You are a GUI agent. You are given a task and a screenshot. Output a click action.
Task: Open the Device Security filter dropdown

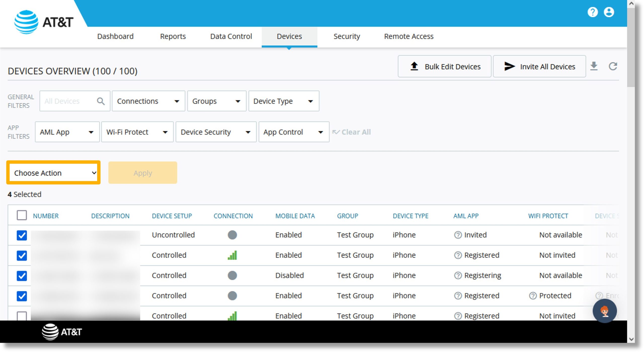pyautogui.click(x=216, y=132)
